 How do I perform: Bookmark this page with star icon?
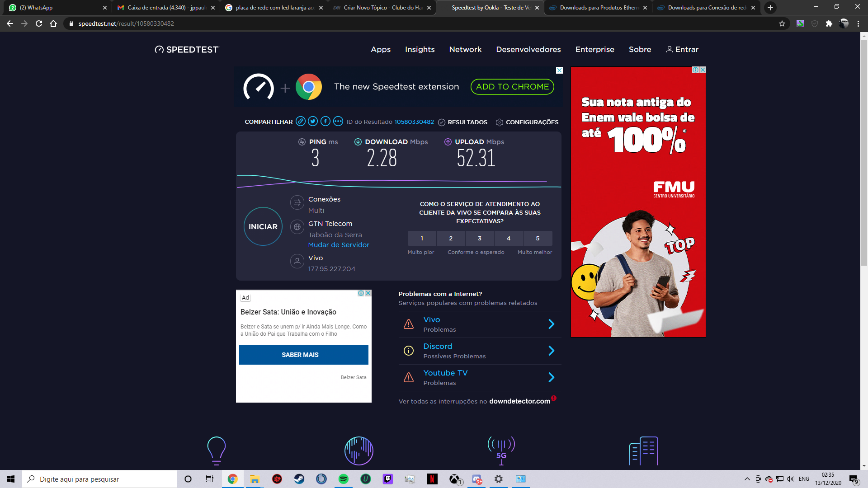pyautogui.click(x=782, y=23)
